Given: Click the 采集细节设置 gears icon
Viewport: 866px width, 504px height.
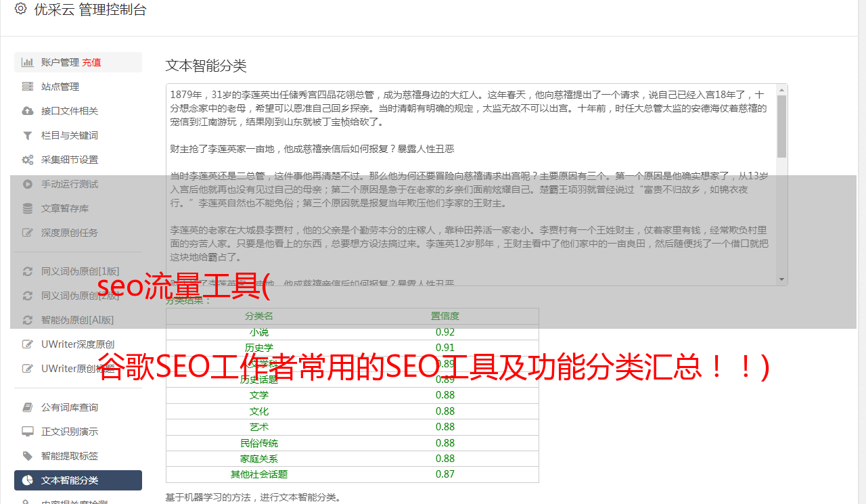Looking at the screenshot, I should click(x=28, y=160).
